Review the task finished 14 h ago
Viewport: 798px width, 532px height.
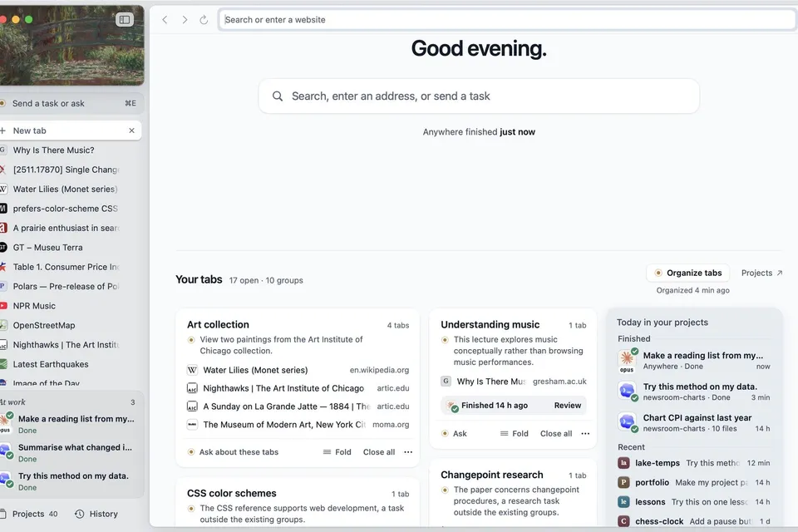568,406
